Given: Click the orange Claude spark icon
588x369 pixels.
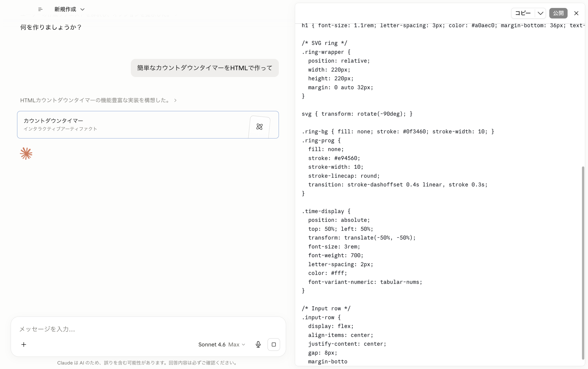Looking at the screenshot, I should point(26,154).
